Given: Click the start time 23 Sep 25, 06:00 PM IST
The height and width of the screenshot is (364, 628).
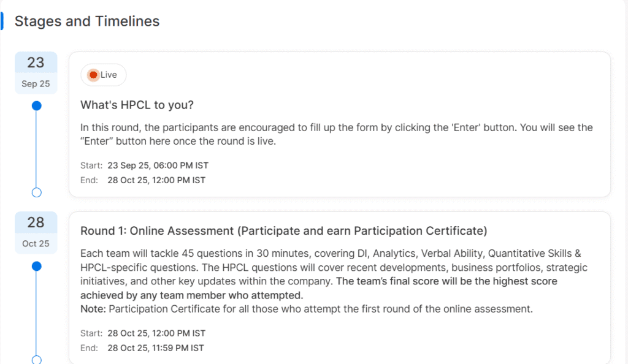Looking at the screenshot, I should pyautogui.click(x=158, y=165).
